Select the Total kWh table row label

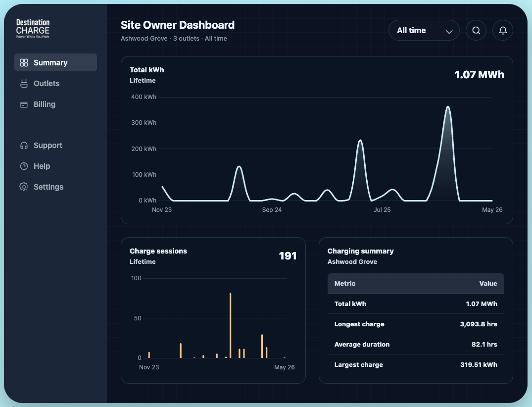pyautogui.click(x=350, y=304)
